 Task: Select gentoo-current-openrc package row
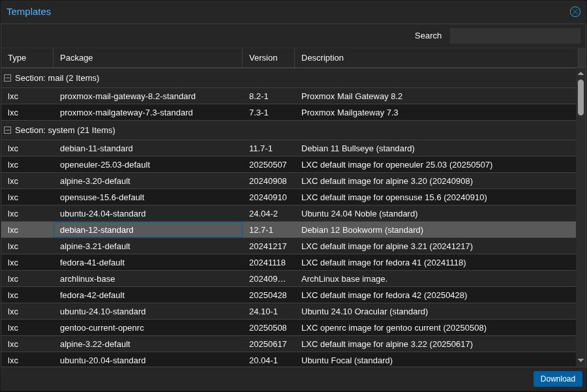click(x=289, y=327)
